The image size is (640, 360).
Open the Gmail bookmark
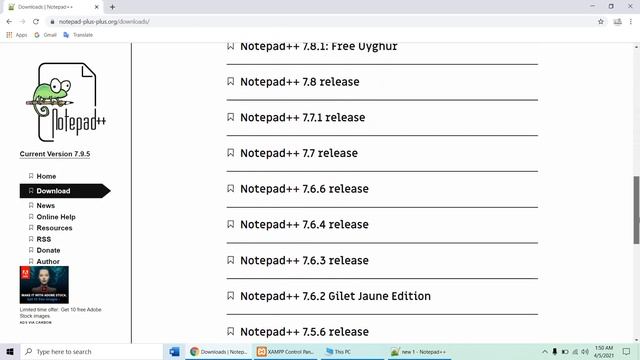pos(45,35)
